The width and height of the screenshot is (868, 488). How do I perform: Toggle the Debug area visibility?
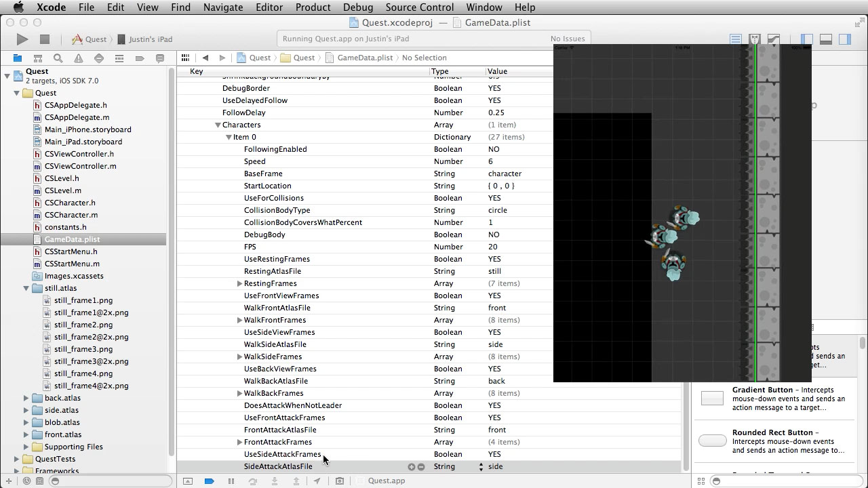coord(825,39)
